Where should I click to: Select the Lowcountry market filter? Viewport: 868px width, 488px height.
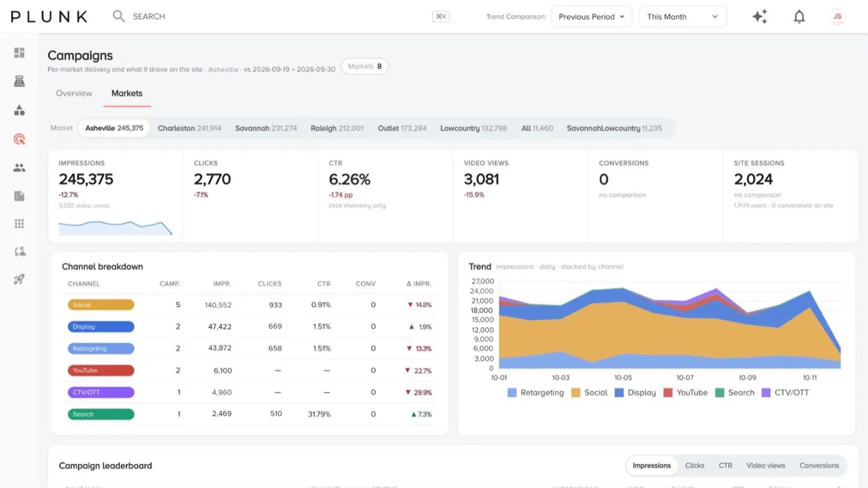pos(474,128)
